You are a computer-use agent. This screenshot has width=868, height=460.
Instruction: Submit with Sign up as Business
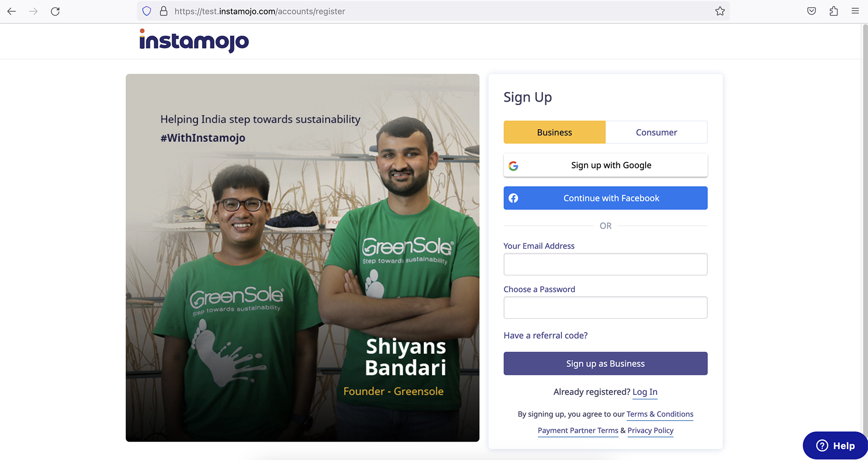(606, 364)
